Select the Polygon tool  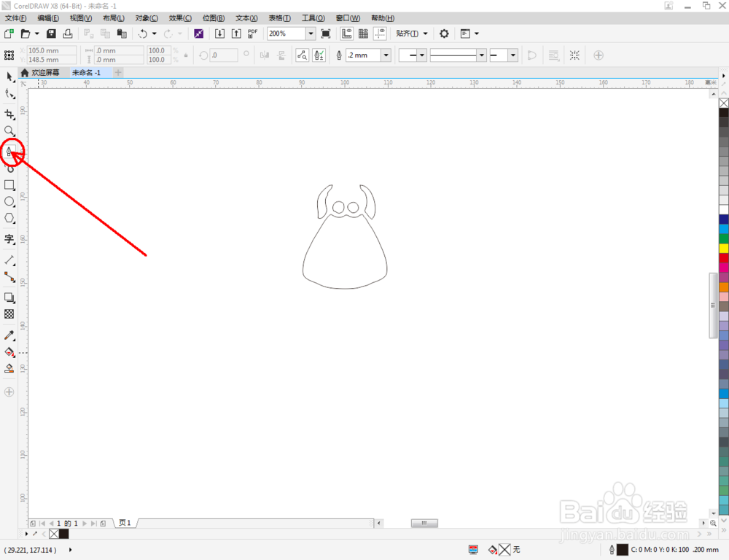[x=9, y=218]
